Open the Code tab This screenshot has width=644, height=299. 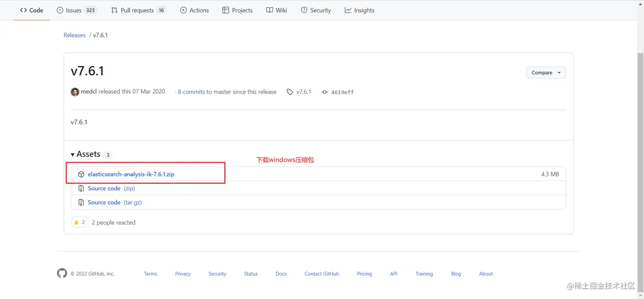click(x=32, y=10)
